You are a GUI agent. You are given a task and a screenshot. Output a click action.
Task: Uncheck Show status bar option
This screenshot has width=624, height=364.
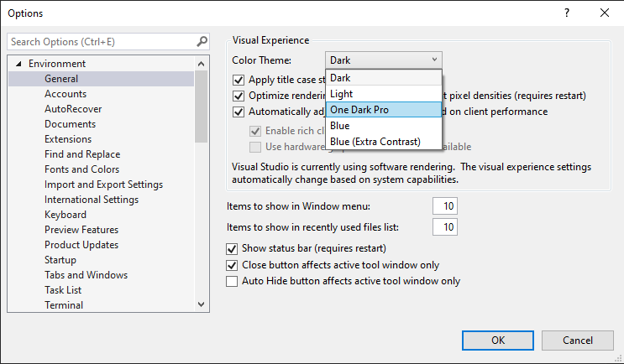(x=232, y=249)
